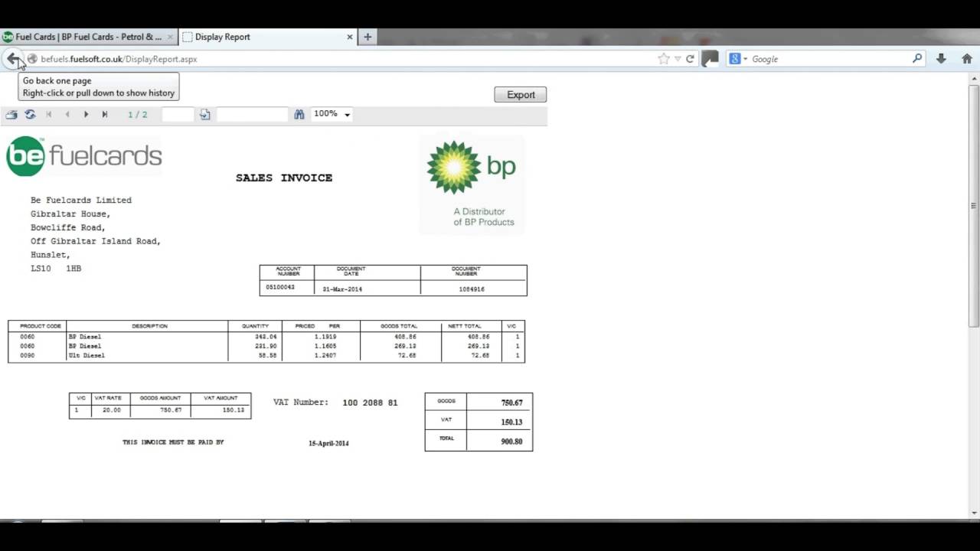The width and height of the screenshot is (980, 551).
Task: Click the Google search input field
Action: point(829,59)
